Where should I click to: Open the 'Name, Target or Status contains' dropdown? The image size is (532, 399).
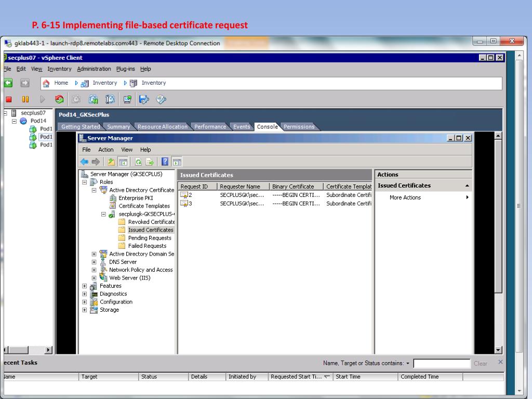[x=408, y=363]
